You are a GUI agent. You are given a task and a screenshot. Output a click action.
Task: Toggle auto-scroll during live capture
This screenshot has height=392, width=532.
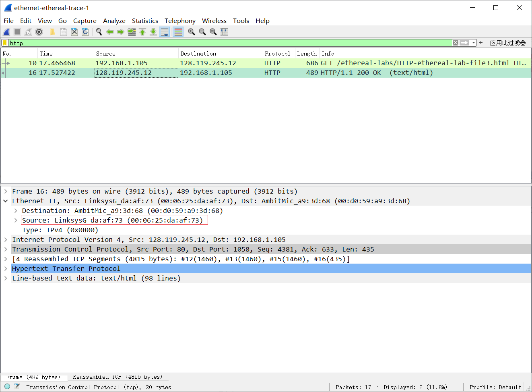click(x=165, y=32)
